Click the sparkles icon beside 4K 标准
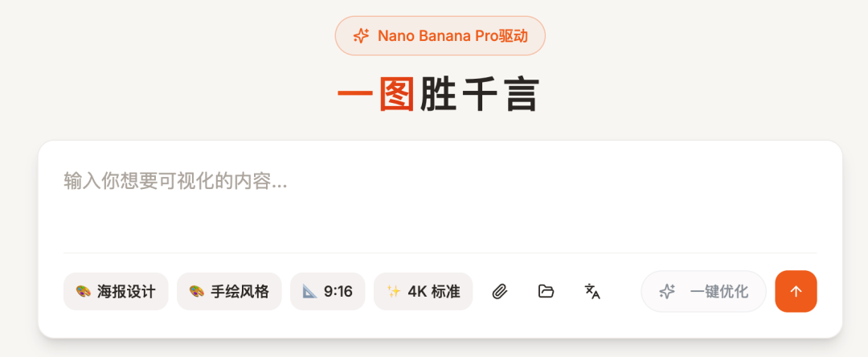The image size is (868, 357). (x=394, y=291)
